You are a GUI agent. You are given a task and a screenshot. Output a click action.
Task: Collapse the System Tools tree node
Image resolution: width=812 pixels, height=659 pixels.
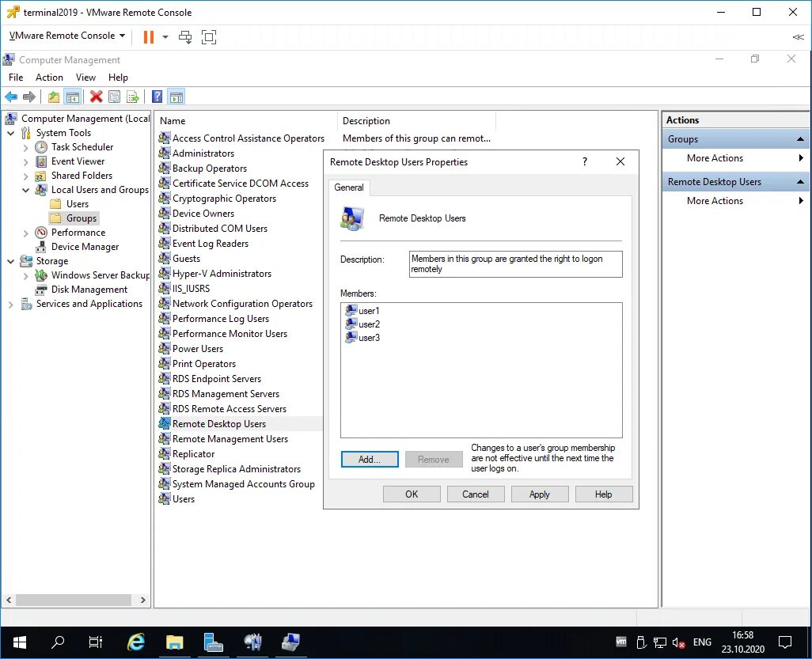[x=11, y=134]
